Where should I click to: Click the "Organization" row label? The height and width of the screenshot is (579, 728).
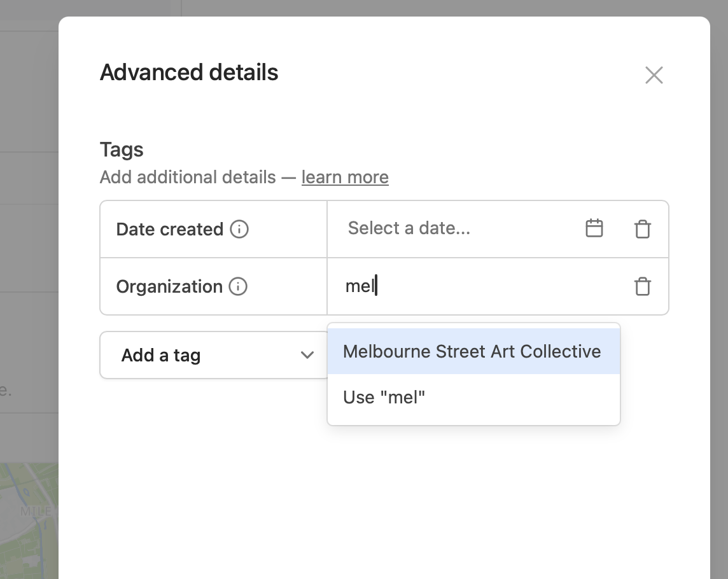coord(169,286)
